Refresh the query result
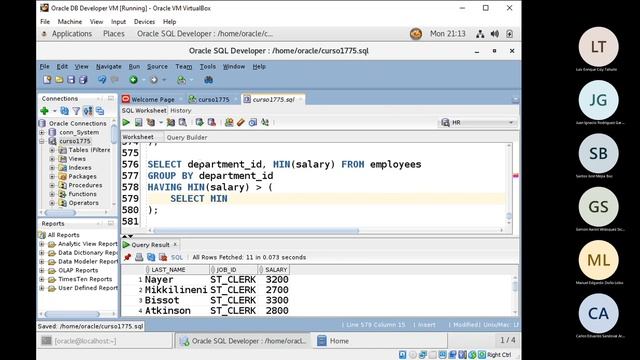Viewport: 640px width, 360px height. point(151,257)
